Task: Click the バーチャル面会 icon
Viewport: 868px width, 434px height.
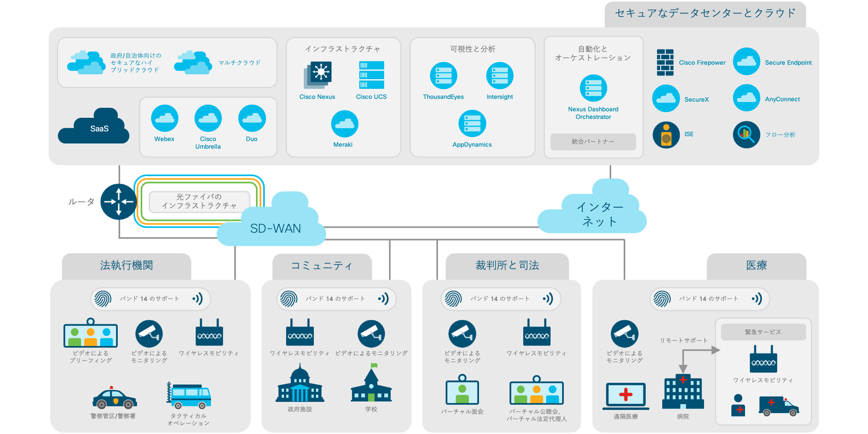Action: pos(462,389)
